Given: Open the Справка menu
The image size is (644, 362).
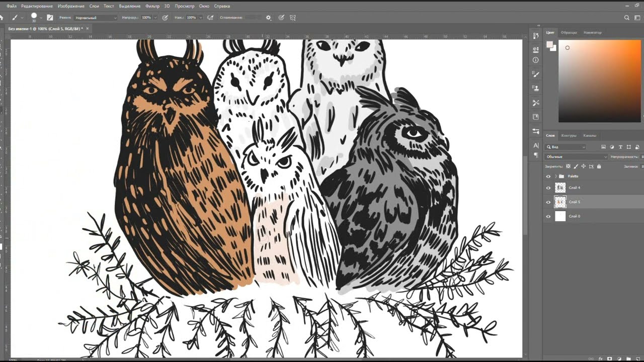Looking at the screenshot, I should pos(222,6).
